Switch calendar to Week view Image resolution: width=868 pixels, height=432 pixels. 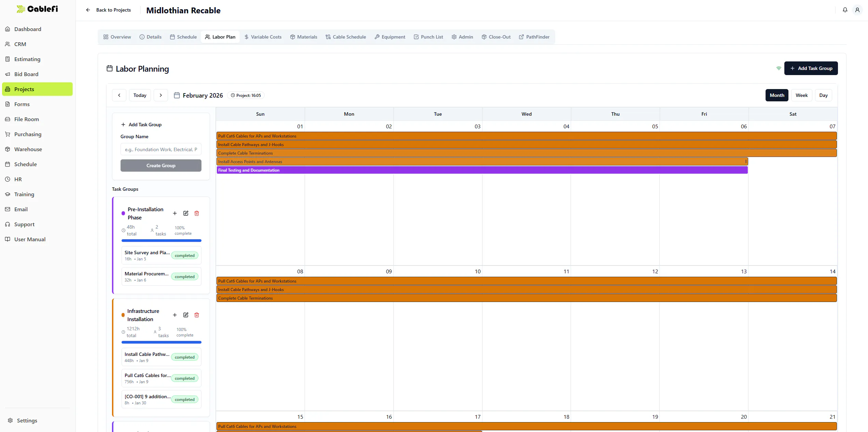coord(801,95)
